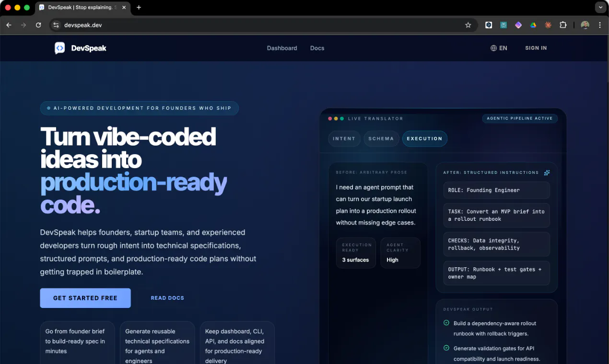Open the EN language selector
Image resolution: width=609 pixels, height=364 pixels.
(499, 48)
